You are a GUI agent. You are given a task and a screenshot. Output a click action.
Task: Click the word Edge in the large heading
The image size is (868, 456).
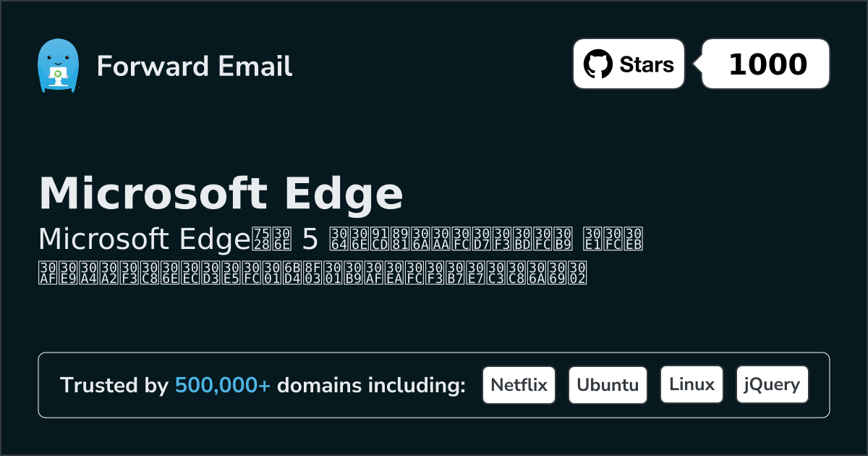pyautogui.click(x=343, y=193)
